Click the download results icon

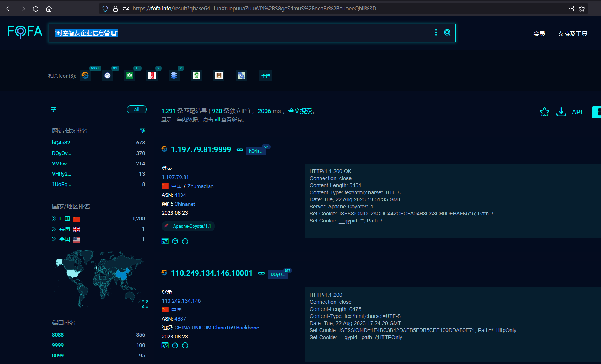[x=561, y=112]
